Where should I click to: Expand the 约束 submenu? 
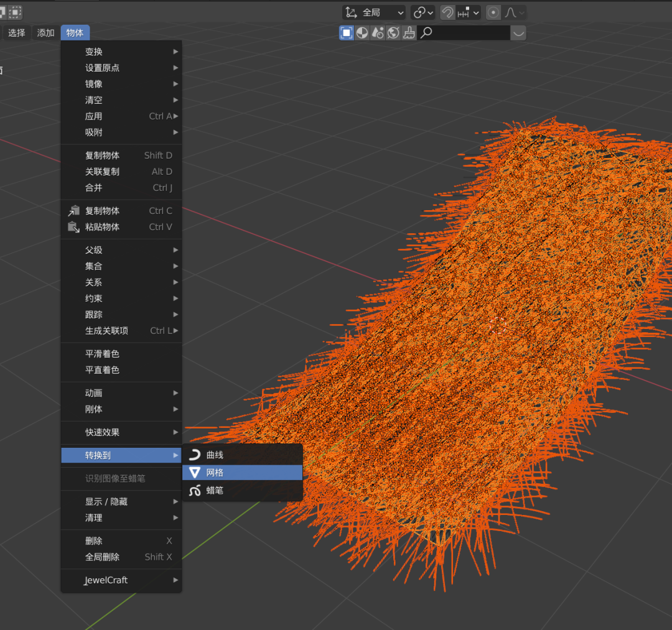pyautogui.click(x=121, y=299)
